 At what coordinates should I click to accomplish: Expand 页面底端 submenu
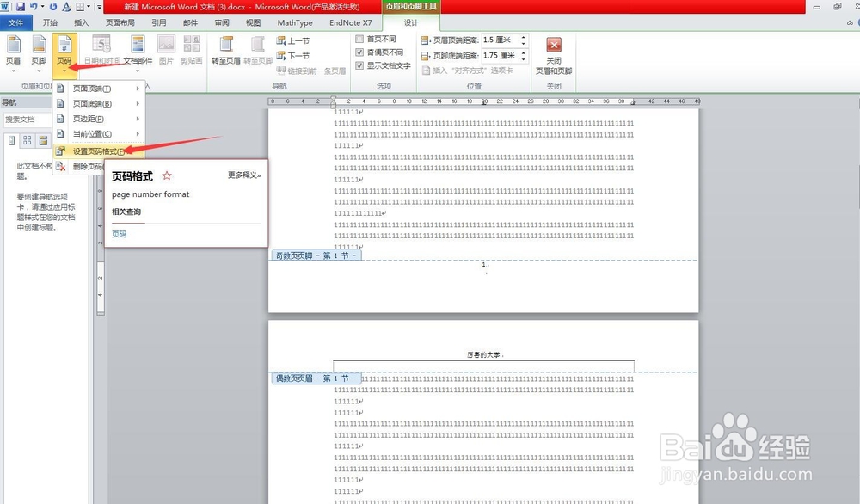point(99,104)
